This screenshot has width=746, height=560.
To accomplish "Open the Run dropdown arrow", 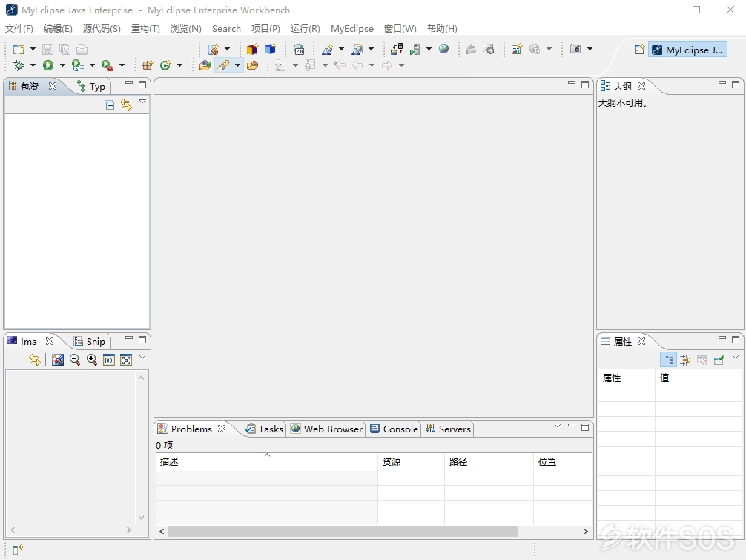I will [x=62, y=65].
